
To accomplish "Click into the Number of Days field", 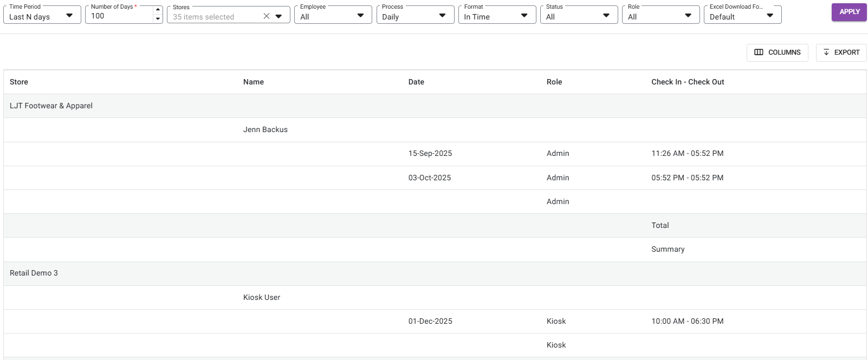I will point(119,16).
